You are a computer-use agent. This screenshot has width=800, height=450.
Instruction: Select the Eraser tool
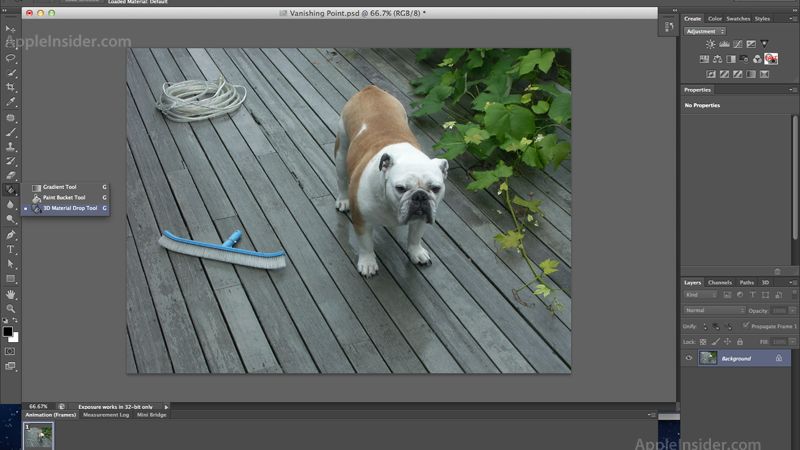click(10, 175)
